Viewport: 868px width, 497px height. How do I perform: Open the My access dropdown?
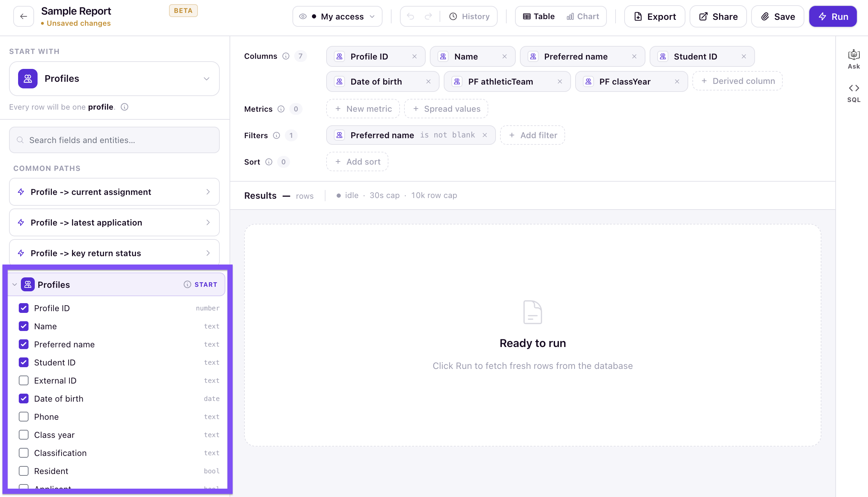(337, 16)
